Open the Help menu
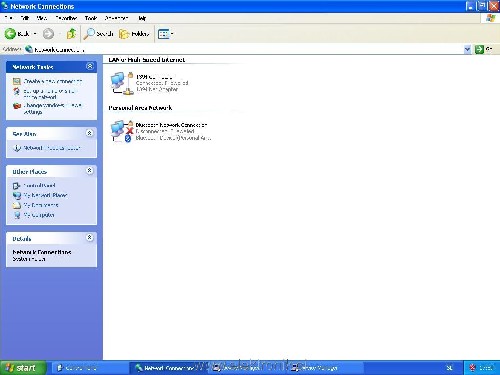Image resolution: width=500 pixels, height=375 pixels. (142, 18)
